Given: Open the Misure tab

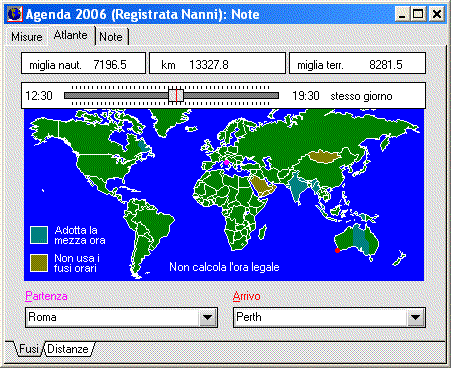Looking at the screenshot, I should click(27, 36).
